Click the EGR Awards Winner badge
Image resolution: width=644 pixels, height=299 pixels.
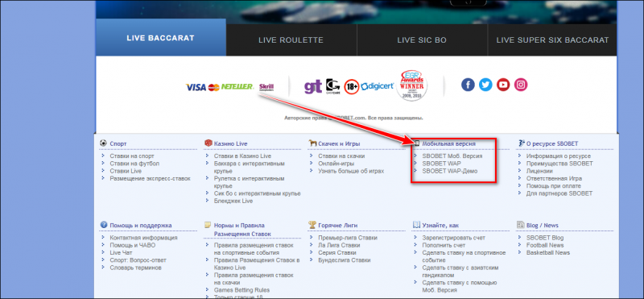(x=412, y=85)
